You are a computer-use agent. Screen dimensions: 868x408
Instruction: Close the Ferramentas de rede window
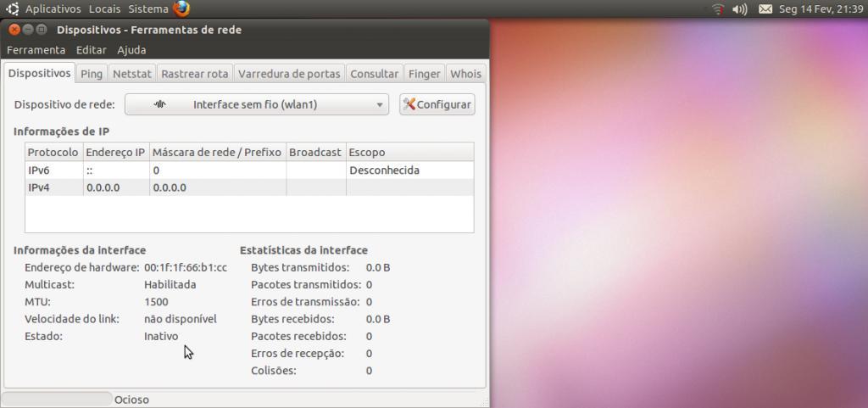[14, 30]
